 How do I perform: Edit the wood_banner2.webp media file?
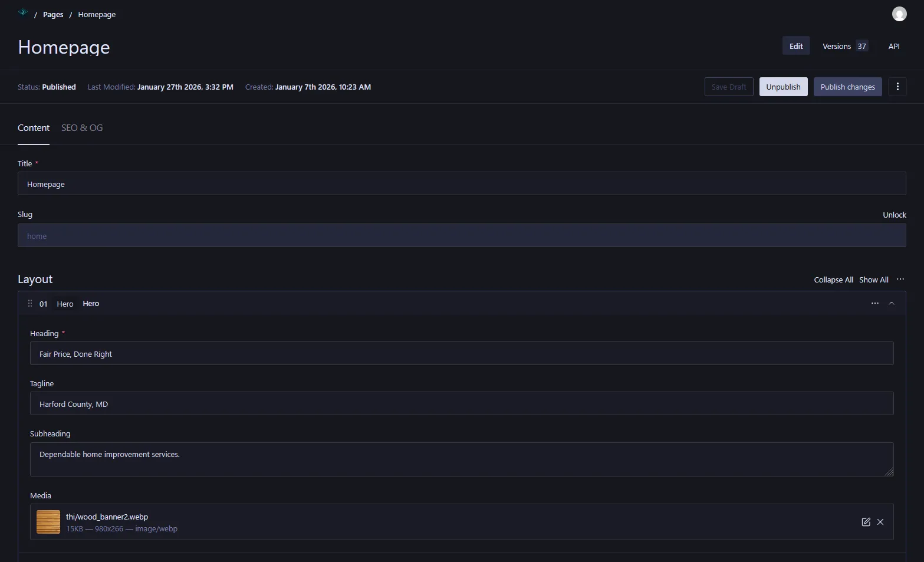tap(866, 522)
